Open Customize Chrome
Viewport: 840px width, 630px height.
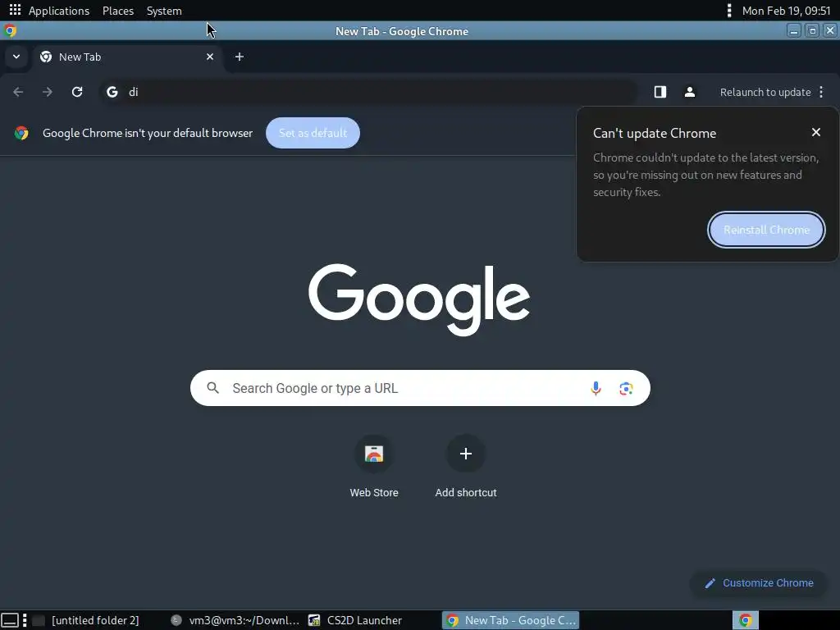(759, 583)
